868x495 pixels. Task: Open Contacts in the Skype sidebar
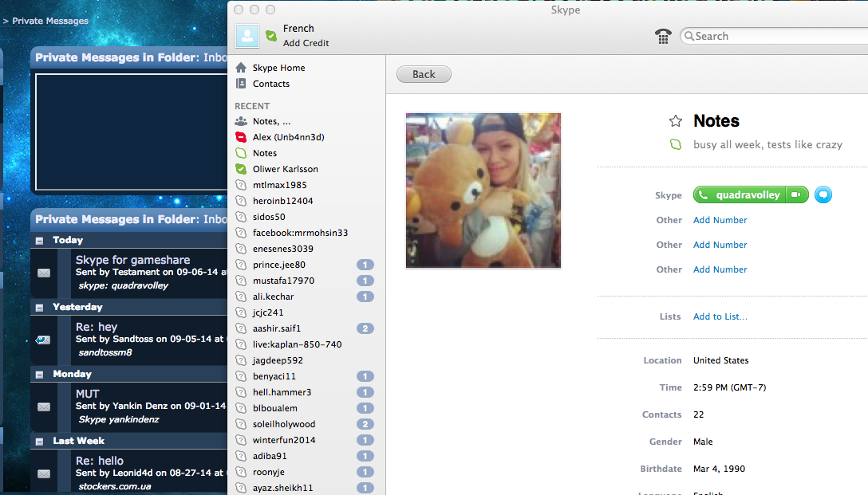271,84
